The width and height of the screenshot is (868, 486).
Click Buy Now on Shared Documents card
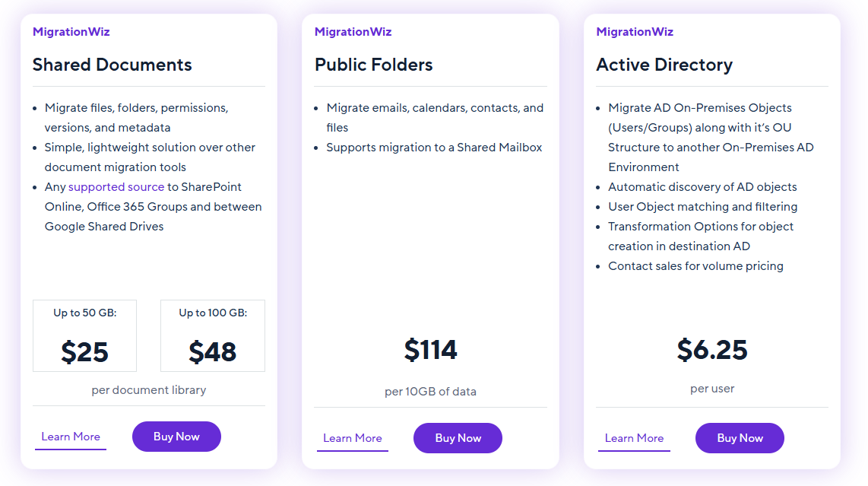pos(176,437)
